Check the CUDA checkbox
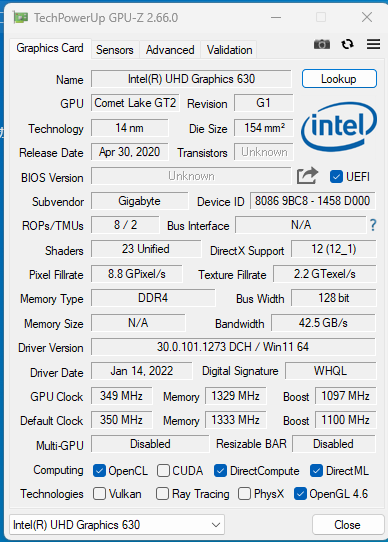Image resolution: width=388 pixels, height=542 pixels. pos(163,471)
